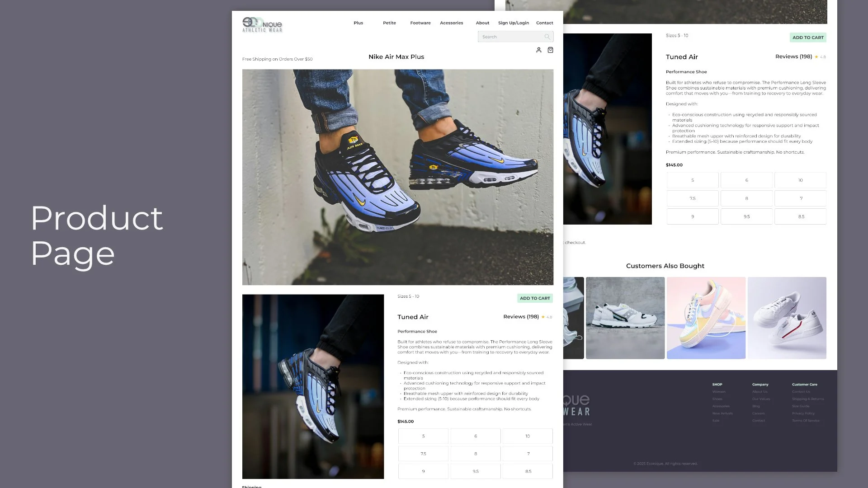Click the Econique Athletic Wear logo

tap(262, 25)
